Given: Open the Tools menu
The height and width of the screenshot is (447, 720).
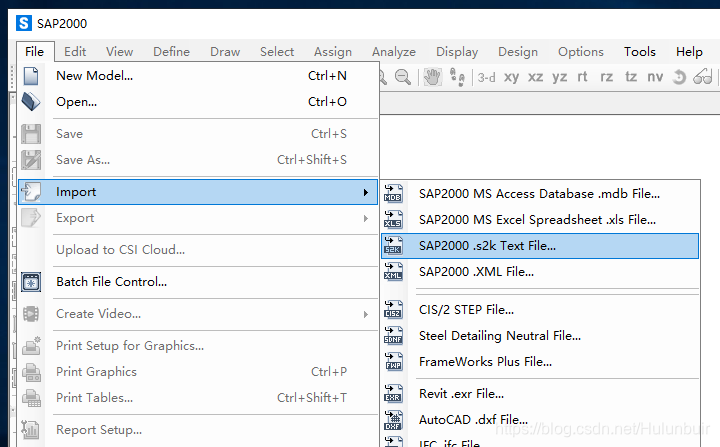Looking at the screenshot, I should (x=640, y=51).
